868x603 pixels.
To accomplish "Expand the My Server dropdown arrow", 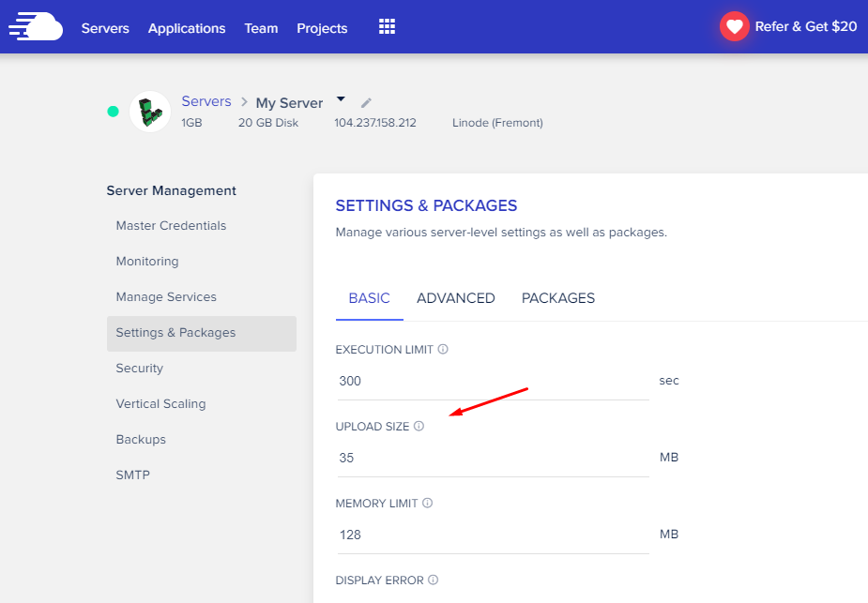I will tap(341, 99).
